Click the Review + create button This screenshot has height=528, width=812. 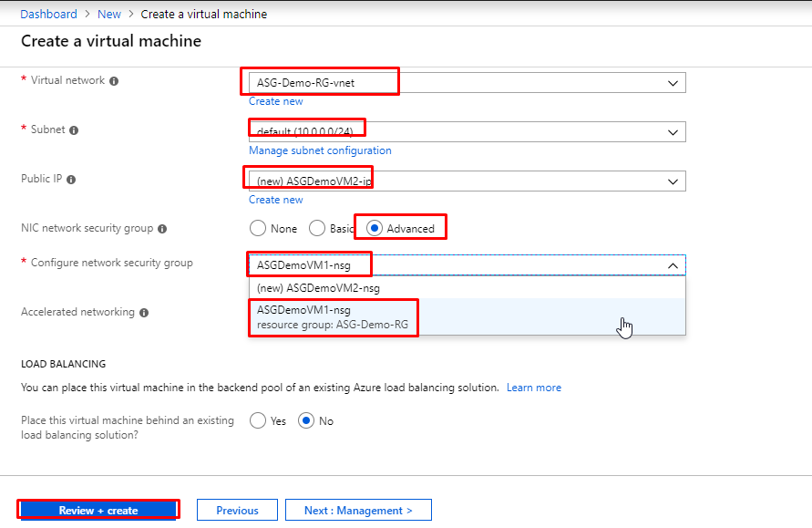(98, 510)
